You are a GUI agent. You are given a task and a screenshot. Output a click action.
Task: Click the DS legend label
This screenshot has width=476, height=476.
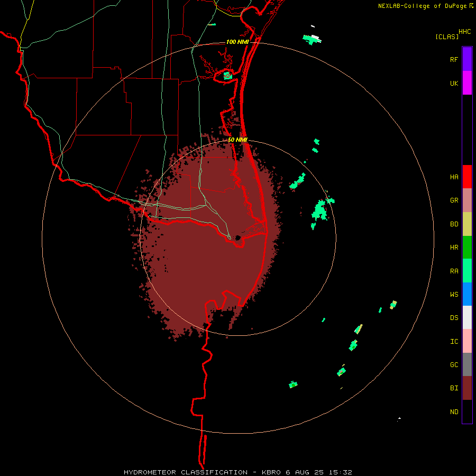point(454,318)
